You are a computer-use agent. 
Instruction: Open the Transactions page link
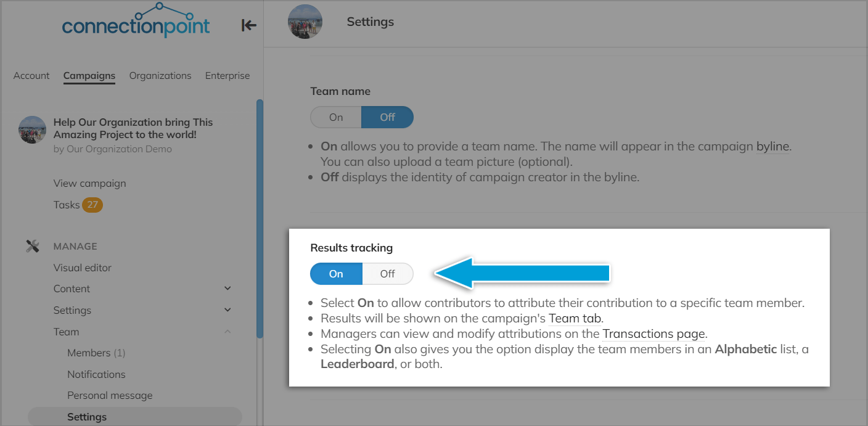653,334
